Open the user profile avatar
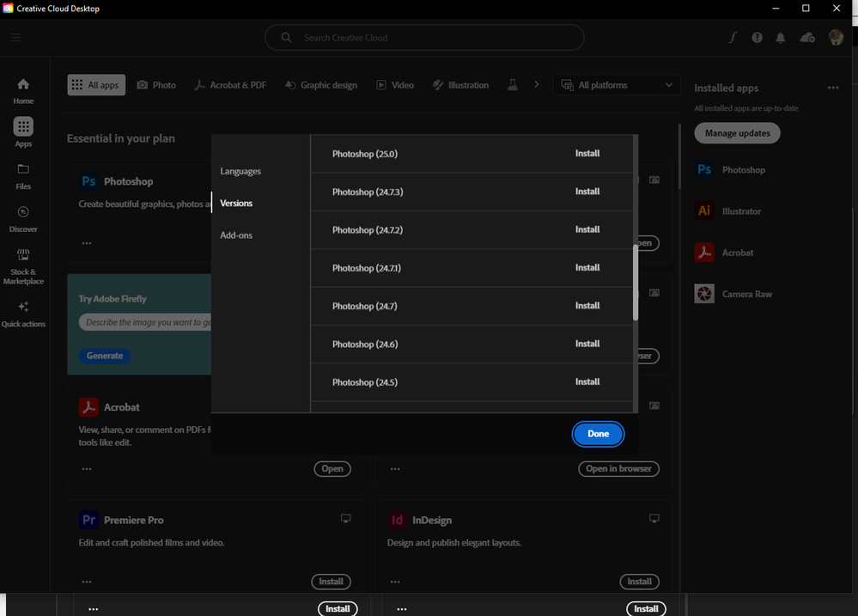This screenshot has width=858, height=616. (836, 37)
